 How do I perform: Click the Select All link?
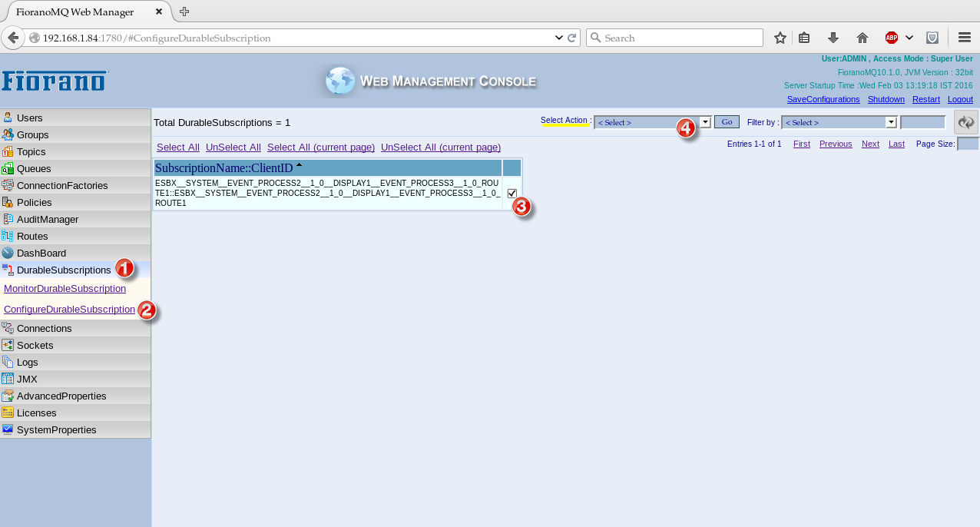coord(178,147)
